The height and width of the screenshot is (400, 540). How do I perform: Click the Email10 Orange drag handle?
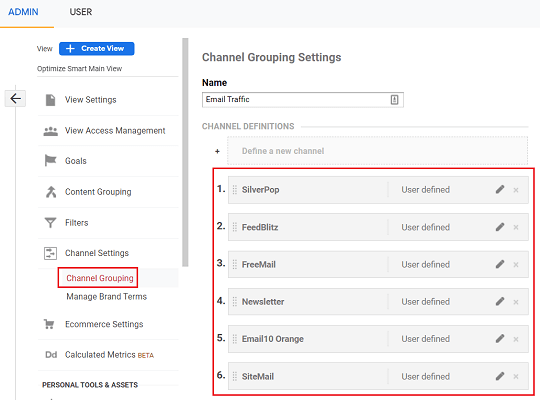coord(235,339)
